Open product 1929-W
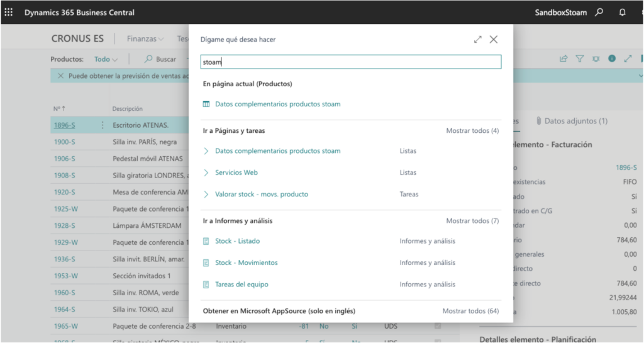644x345 pixels. tap(65, 242)
